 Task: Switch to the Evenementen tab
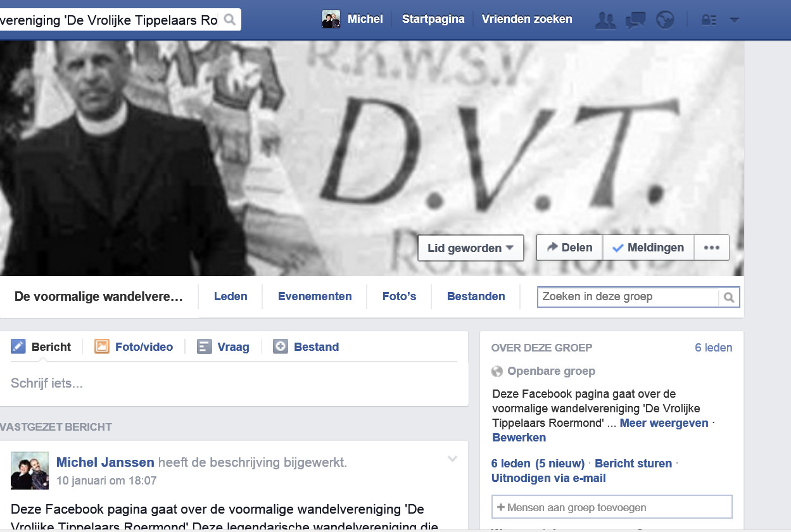315,296
